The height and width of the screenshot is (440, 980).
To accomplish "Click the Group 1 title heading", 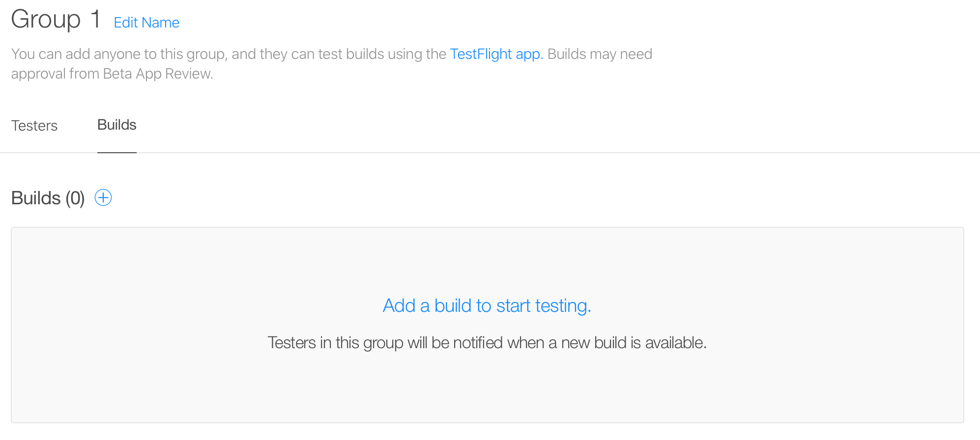I will (x=56, y=20).
